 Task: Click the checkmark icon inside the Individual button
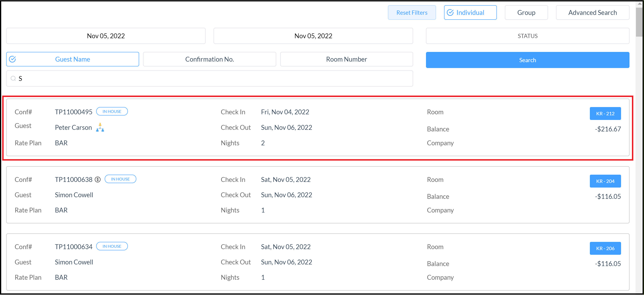[450, 12]
